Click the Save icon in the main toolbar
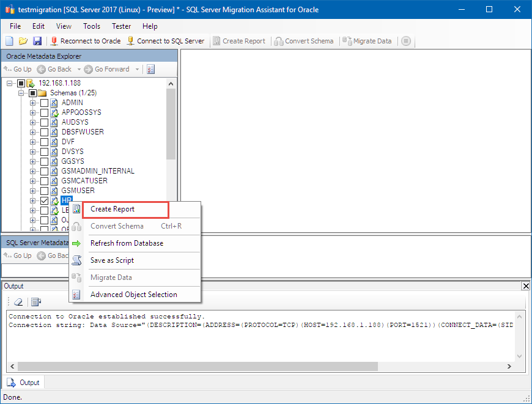The height and width of the screenshot is (404, 532). [x=38, y=41]
